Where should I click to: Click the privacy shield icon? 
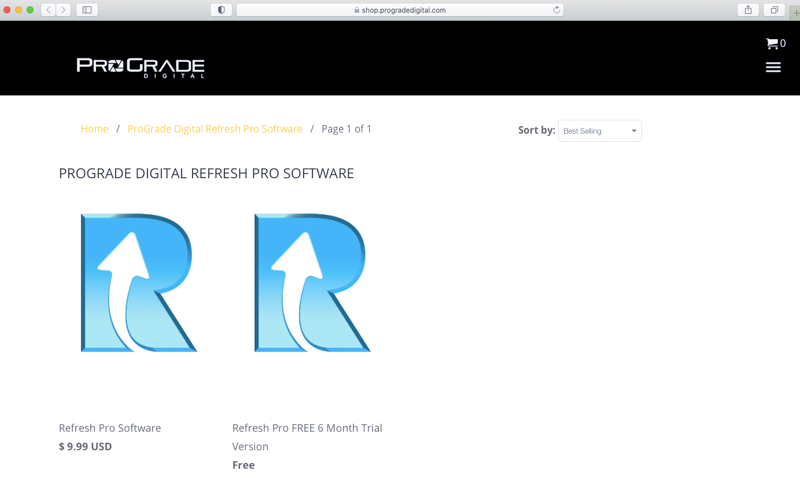(221, 10)
